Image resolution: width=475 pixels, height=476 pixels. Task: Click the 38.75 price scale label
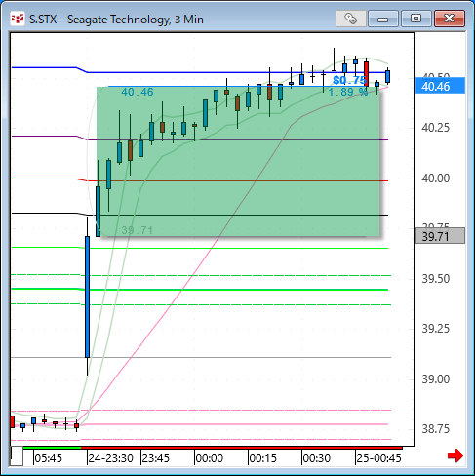point(436,429)
